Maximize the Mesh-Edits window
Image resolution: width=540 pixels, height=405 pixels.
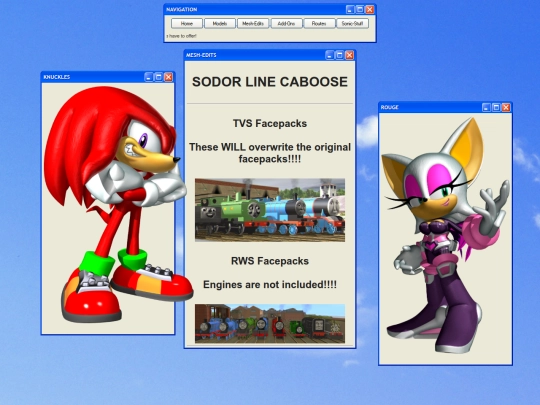tap(340, 55)
